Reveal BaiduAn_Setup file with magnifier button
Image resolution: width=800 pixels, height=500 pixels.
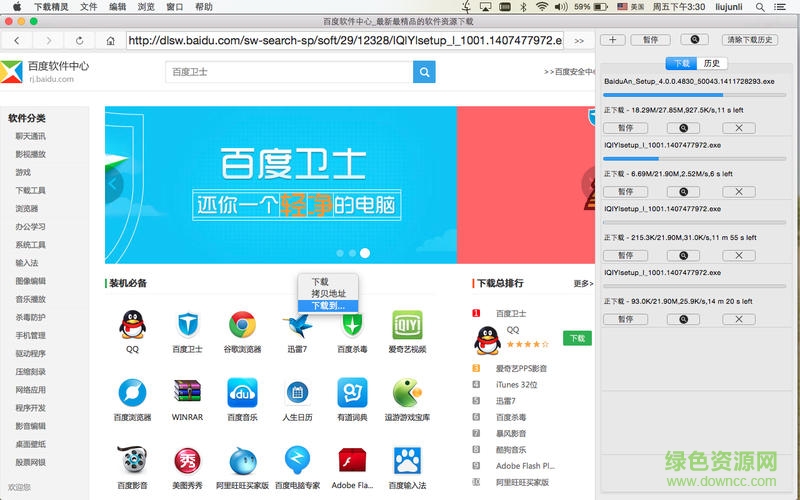pos(683,128)
